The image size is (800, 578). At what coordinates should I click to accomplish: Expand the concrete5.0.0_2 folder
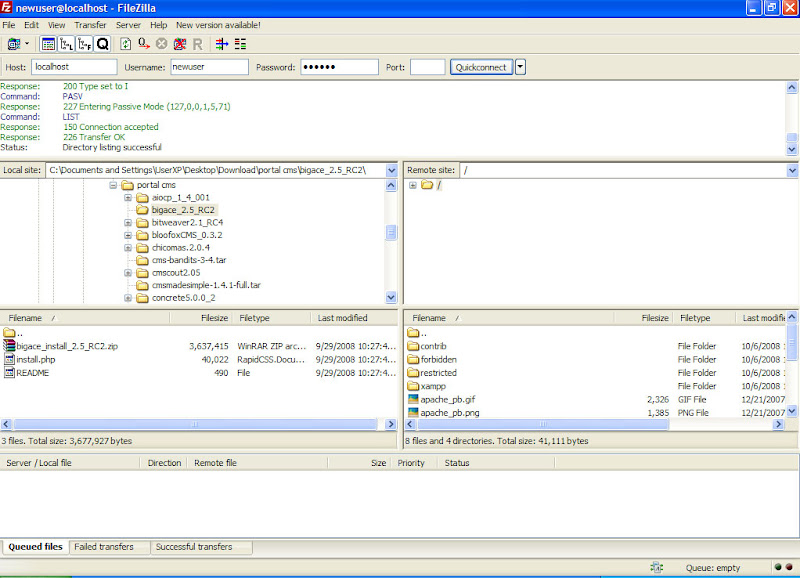128,298
